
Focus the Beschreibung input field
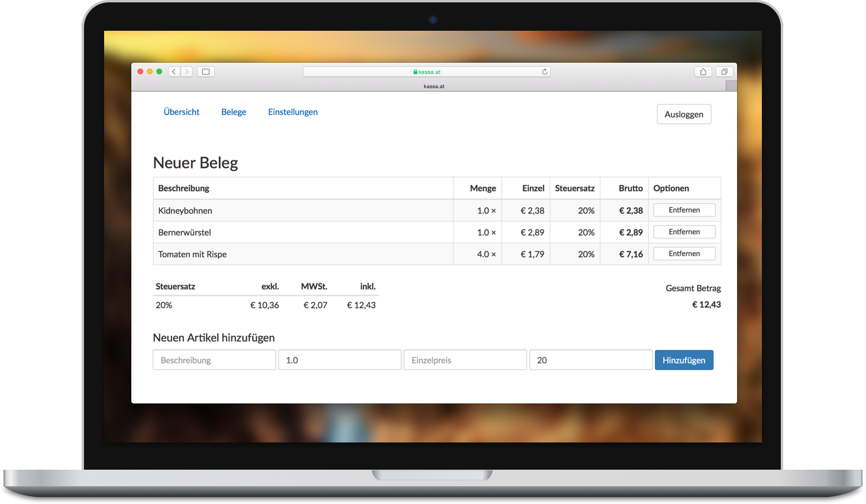[214, 360]
